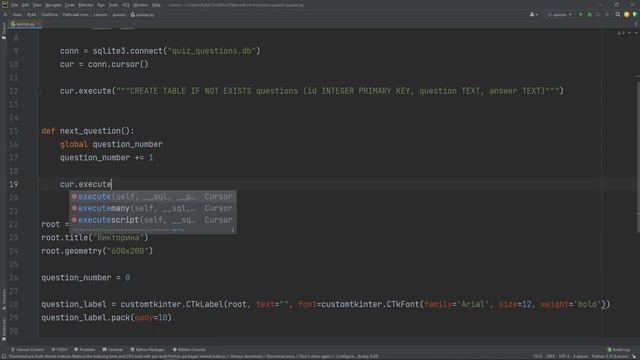Toggle tool window bars icon at bottom-left corner
Image resolution: width=640 pixels, height=360 pixels.
(x=3, y=357)
